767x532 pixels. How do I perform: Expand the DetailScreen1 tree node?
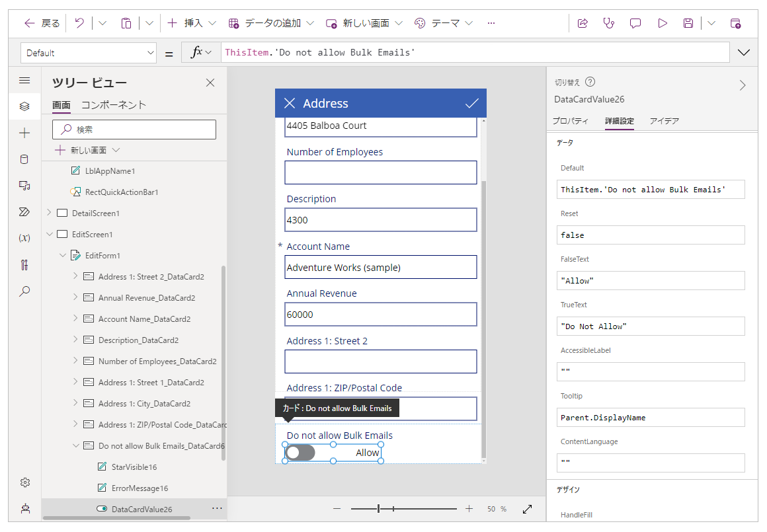point(49,213)
